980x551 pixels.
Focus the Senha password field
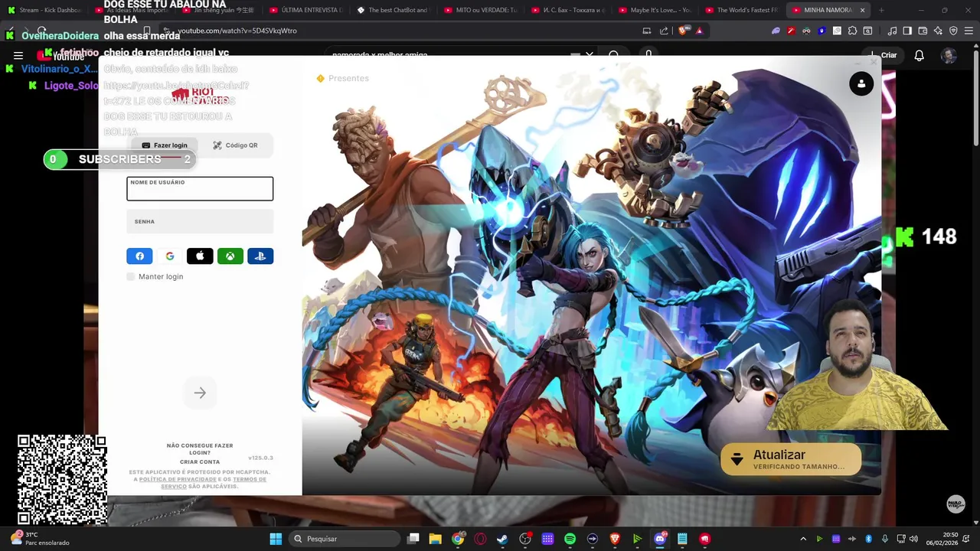(200, 221)
